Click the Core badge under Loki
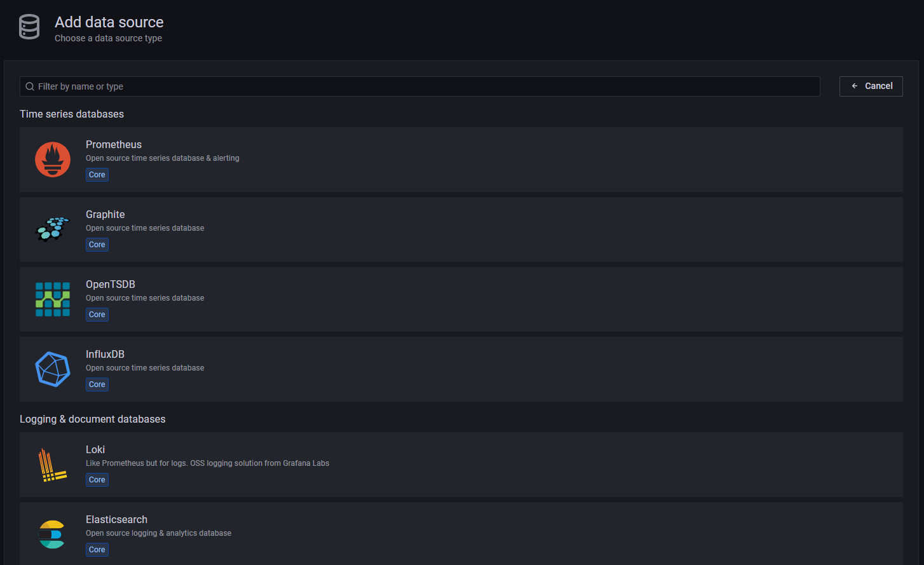The image size is (924, 565). (97, 480)
